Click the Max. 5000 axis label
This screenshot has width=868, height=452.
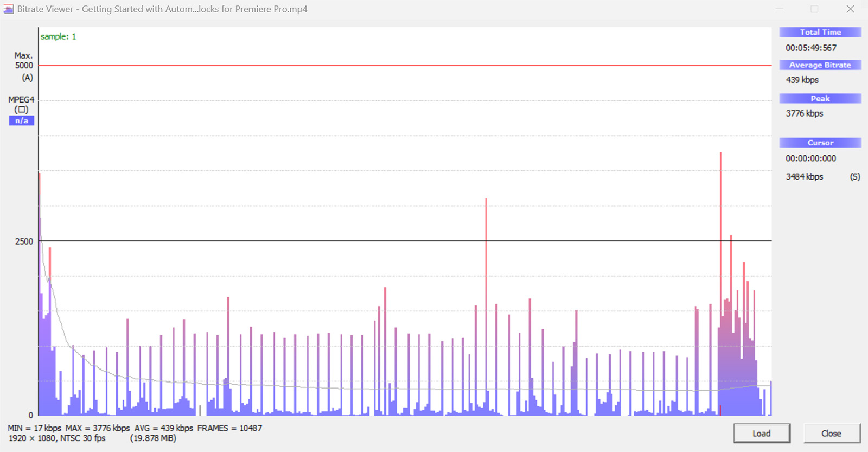24,60
